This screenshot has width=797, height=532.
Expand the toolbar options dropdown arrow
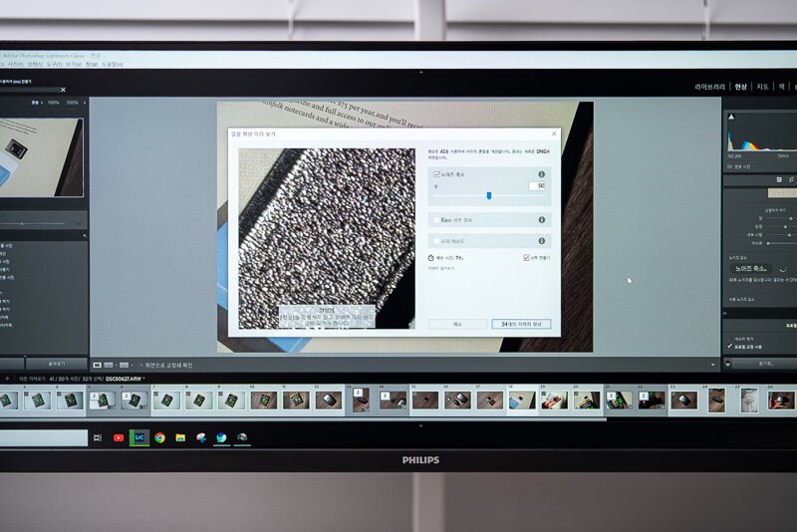coord(712,365)
